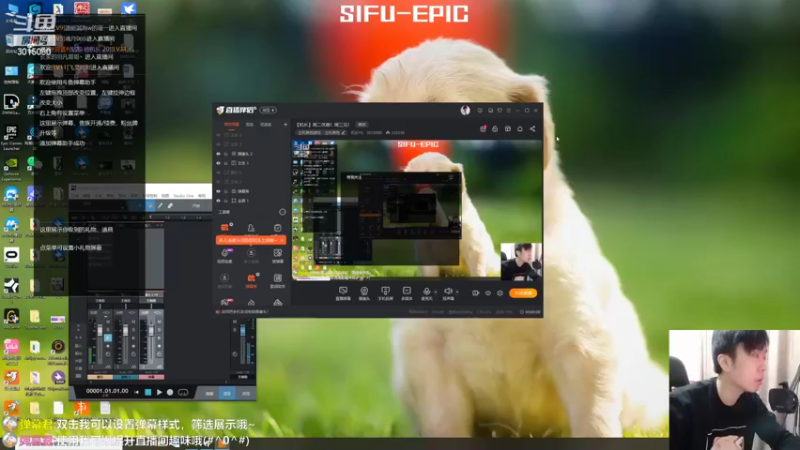Open the mode pill dropdown beside Huya logo
Screen dimensions: 800x450
coord(268,110)
